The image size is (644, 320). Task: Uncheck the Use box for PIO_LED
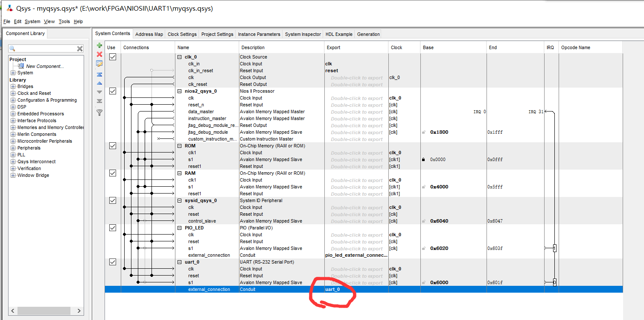[112, 228]
